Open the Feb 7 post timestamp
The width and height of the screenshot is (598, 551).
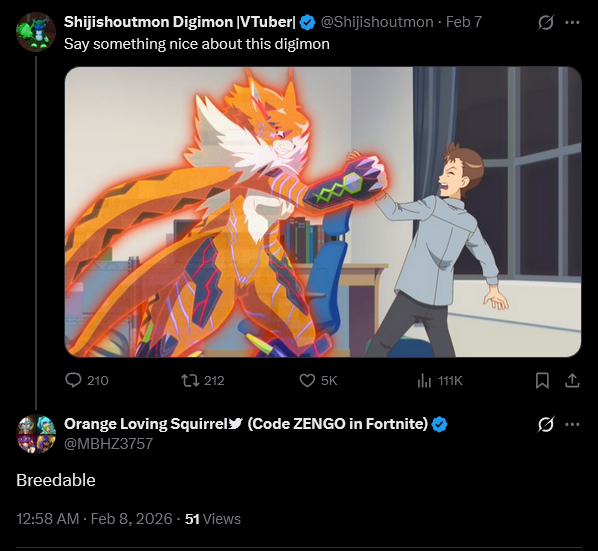(464, 22)
